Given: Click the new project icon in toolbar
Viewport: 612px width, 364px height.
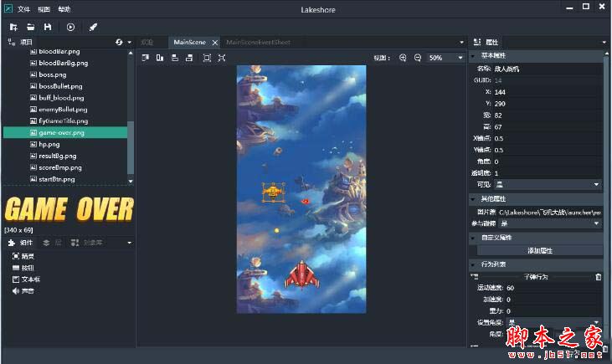Looking at the screenshot, I should click(x=13, y=27).
